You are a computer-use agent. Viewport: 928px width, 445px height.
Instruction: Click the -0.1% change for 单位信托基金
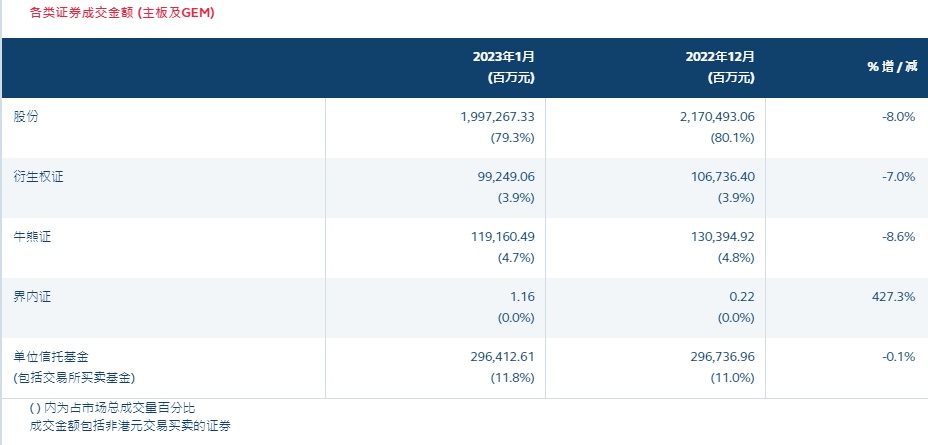click(899, 357)
